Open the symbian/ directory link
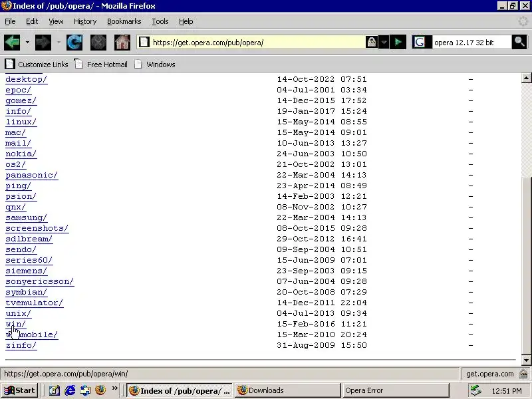 (27, 292)
